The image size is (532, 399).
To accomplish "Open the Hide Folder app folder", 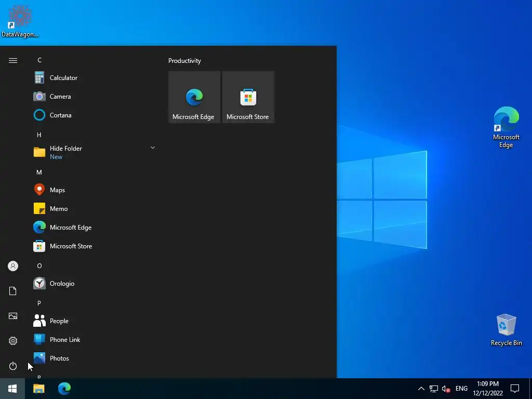I will pyautogui.click(x=95, y=152).
